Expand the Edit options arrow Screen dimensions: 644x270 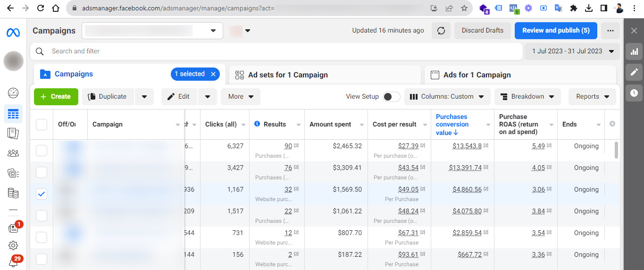pos(208,97)
